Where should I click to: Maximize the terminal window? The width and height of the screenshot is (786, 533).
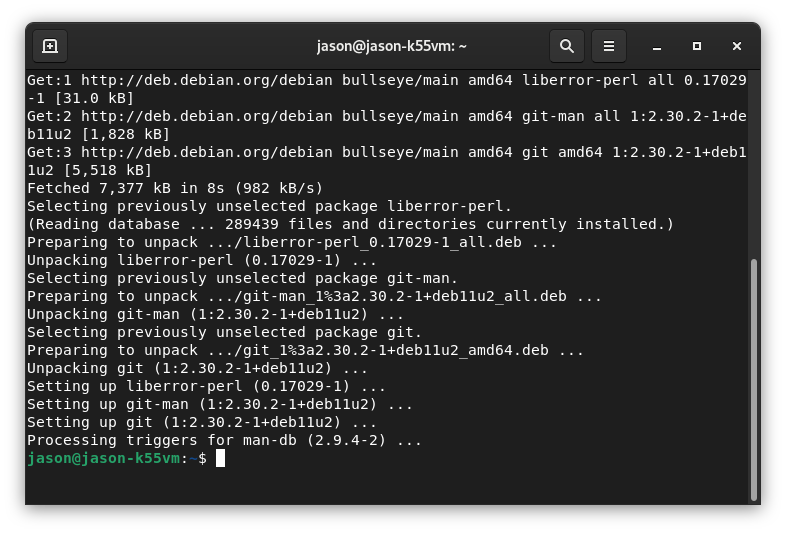point(697,46)
